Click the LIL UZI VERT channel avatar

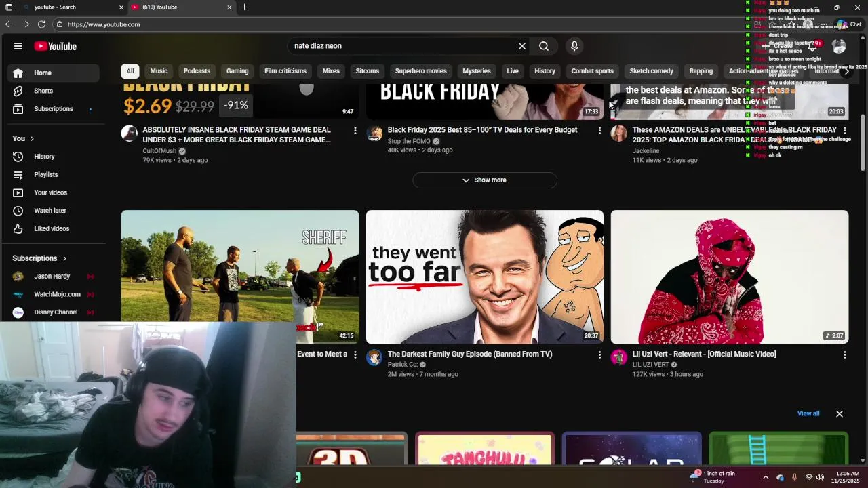click(x=619, y=357)
